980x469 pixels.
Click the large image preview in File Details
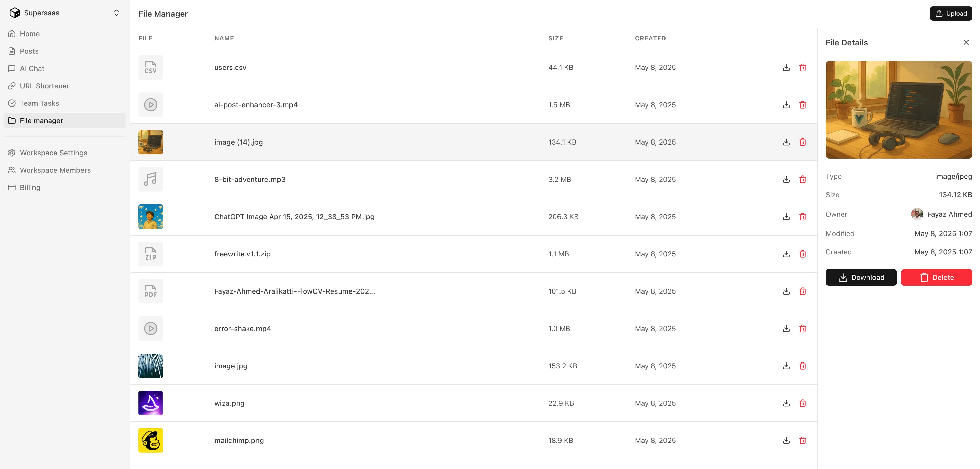point(898,110)
